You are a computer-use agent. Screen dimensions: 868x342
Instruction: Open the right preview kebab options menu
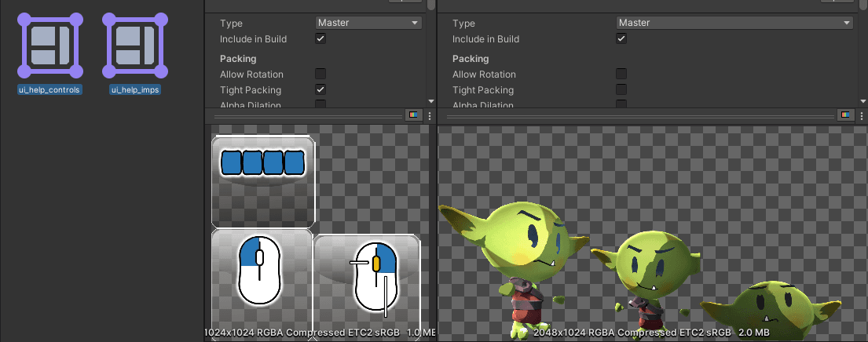862,116
